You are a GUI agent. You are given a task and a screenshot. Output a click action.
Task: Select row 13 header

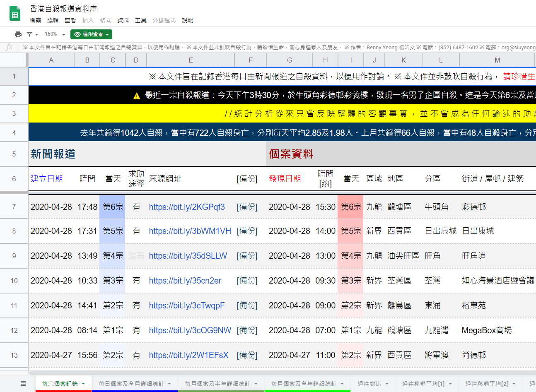pos(14,355)
